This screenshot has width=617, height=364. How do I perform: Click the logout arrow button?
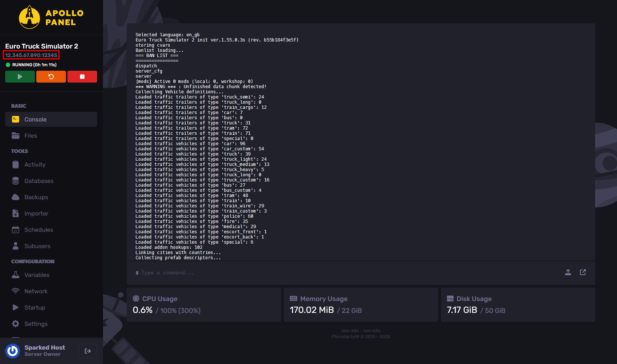point(88,351)
